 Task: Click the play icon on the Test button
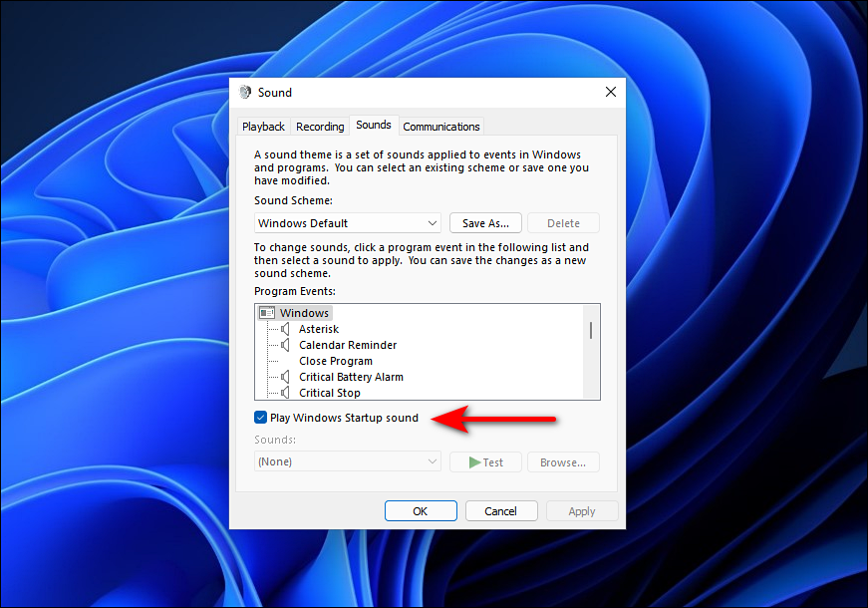coord(474,461)
